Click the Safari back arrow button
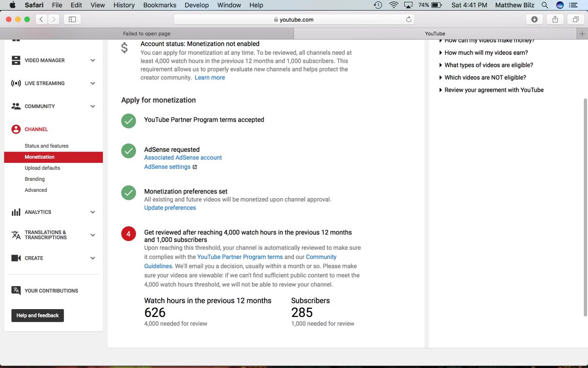Image resolution: width=588 pixels, height=368 pixels. tap(42, 19)
